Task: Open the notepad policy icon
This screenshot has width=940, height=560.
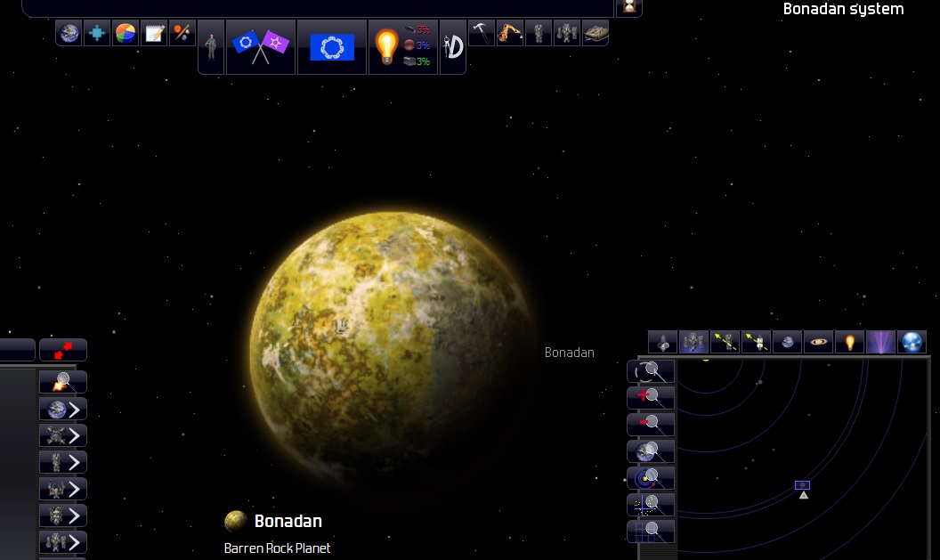Action: point(154,33)
